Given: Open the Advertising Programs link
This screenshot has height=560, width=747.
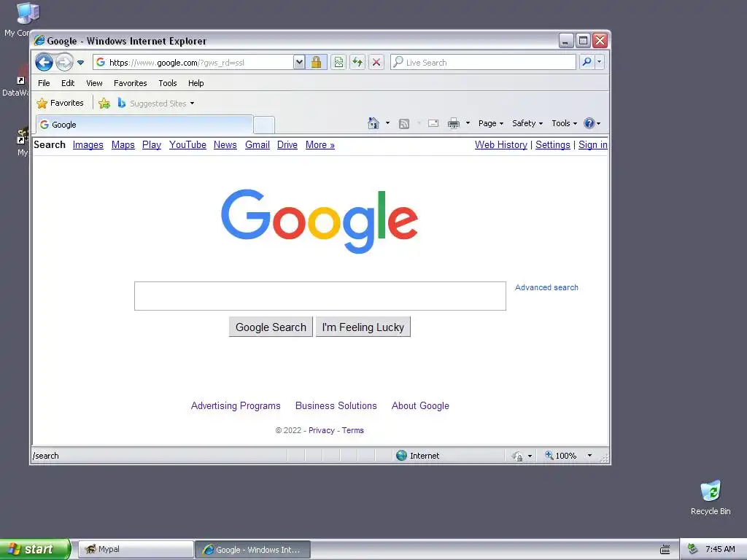Looking at the screenshot, I should (236, 405).
